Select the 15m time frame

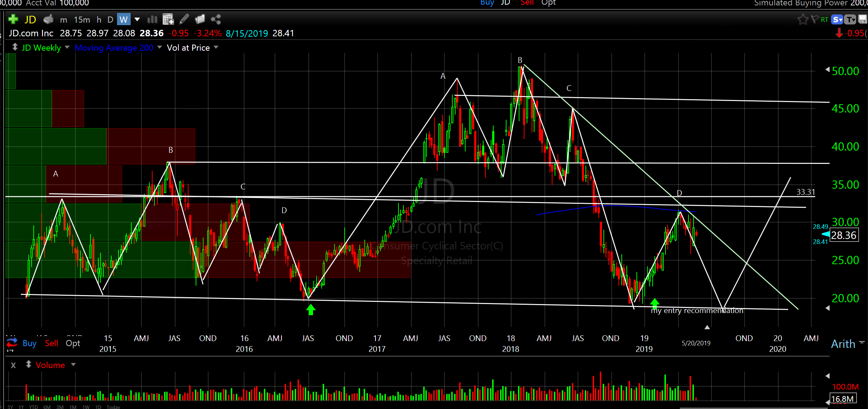(82, 19)
